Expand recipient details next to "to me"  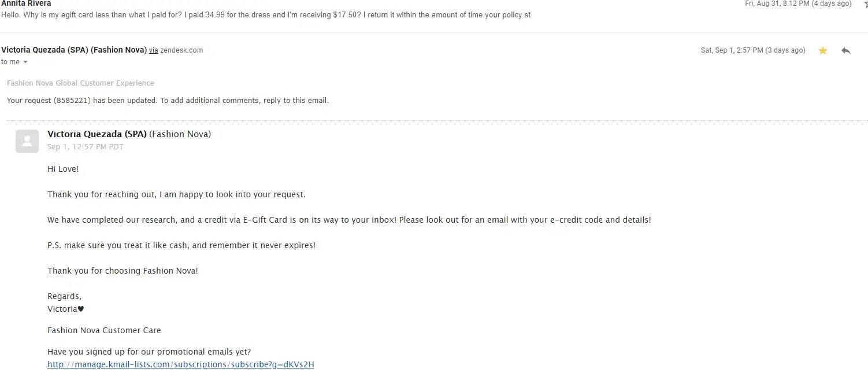click(25, 62)
